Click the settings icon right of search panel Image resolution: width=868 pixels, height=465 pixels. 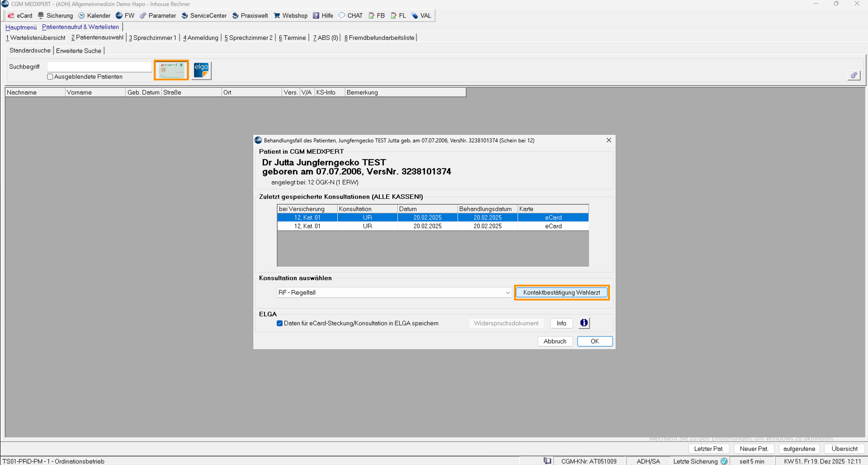tap(854, 75)
